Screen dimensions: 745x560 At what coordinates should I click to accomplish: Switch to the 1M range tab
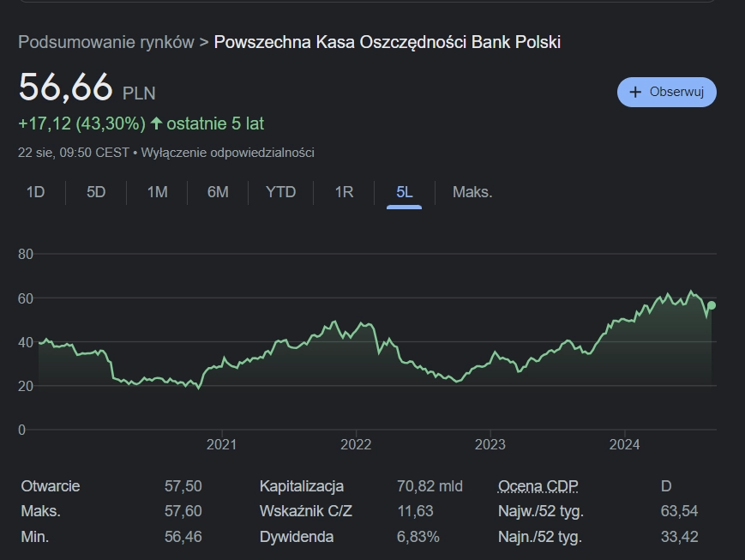pyautogui.click(x=157, y=192)
